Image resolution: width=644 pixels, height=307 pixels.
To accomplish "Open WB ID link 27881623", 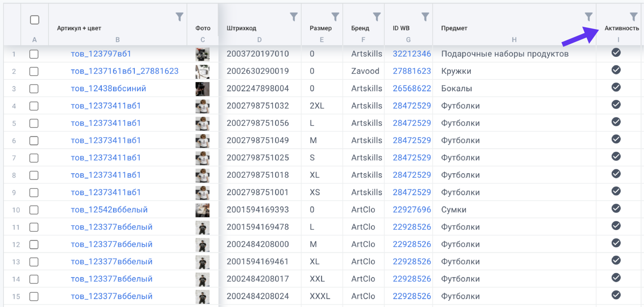I will pos(412,71).
